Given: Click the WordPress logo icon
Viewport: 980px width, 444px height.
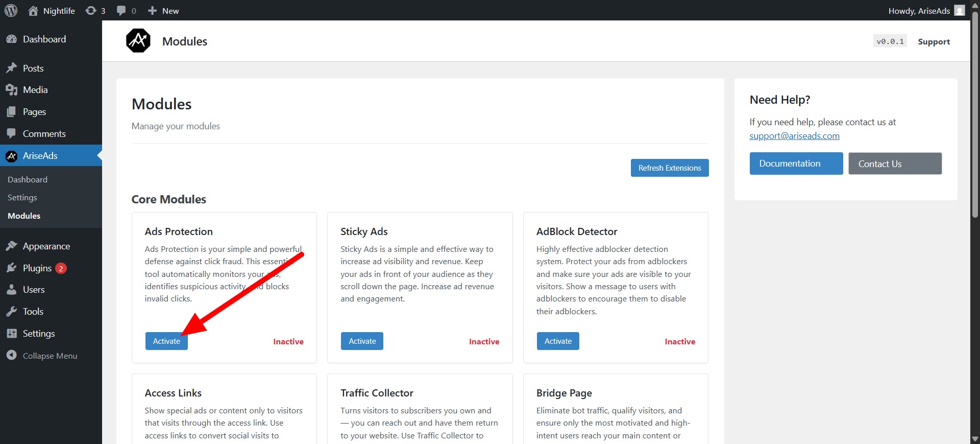Looking at the screenshot, I should point(11,10).
